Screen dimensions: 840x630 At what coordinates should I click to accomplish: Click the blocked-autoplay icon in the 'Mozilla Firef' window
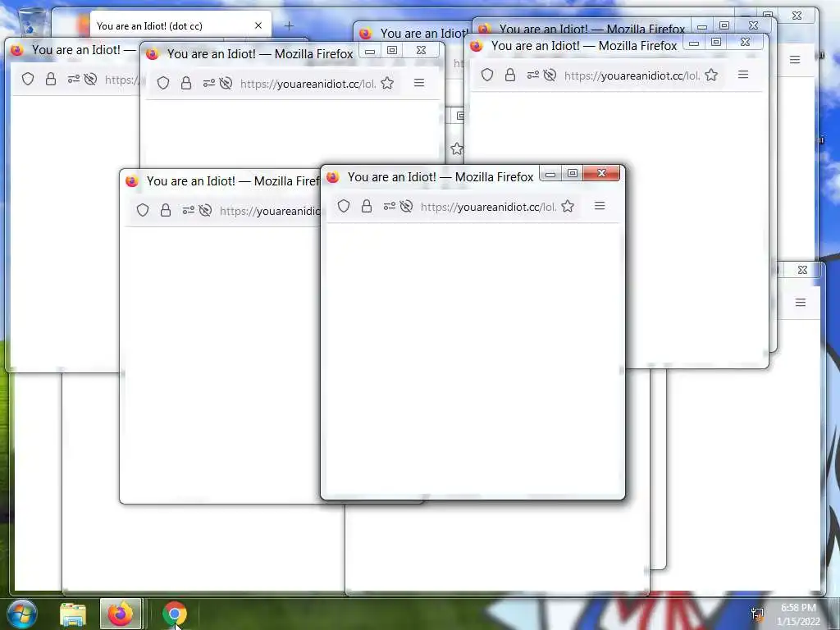tap(205, 210)
